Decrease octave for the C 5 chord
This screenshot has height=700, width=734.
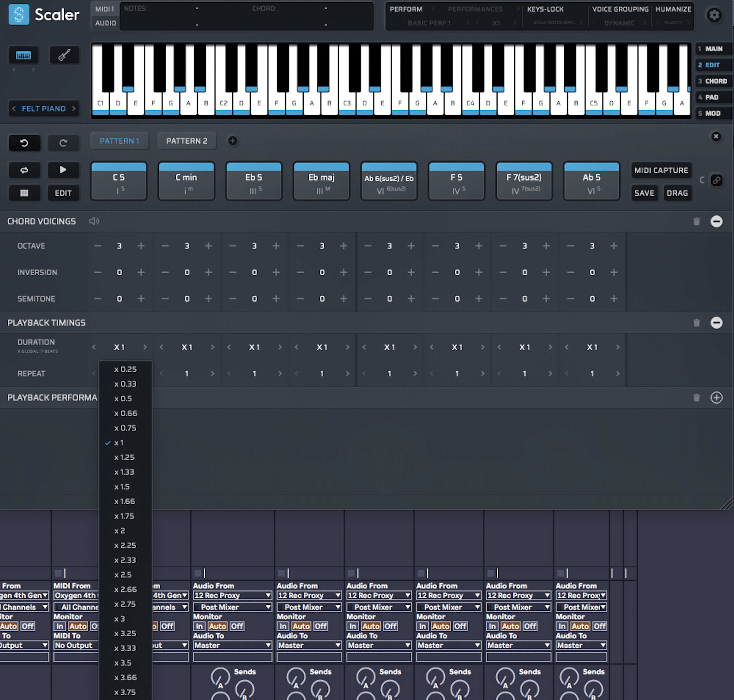97,246
